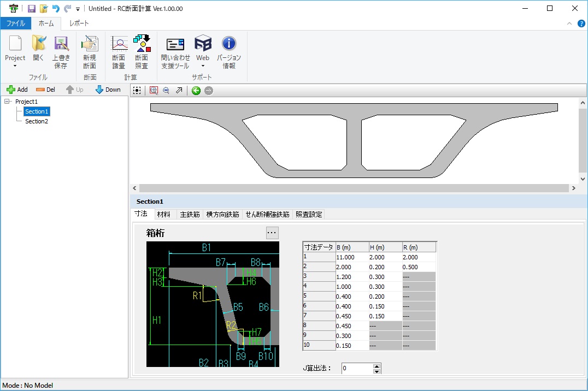
Task: Click R(m) cell 0.500 in row 2
Action: 419,267
